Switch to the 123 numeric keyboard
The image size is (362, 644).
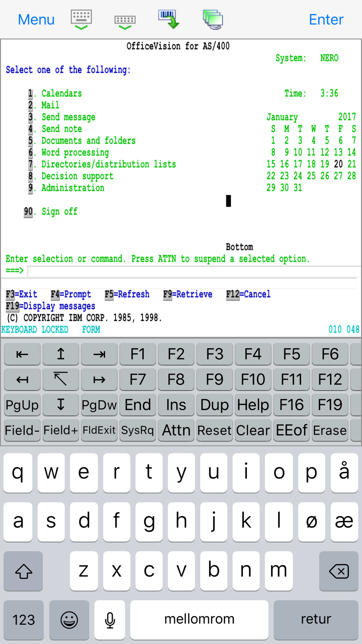coord(24,620)
